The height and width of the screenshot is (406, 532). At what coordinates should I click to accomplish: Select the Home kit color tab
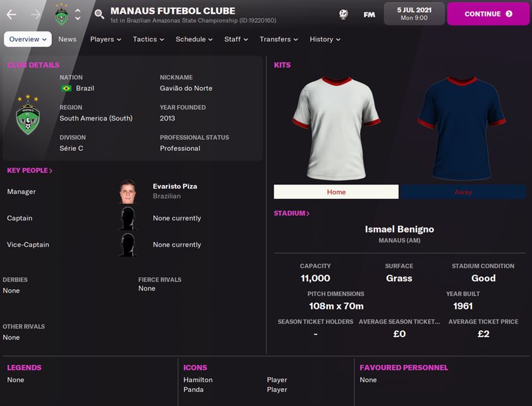(x=336, y=192)
